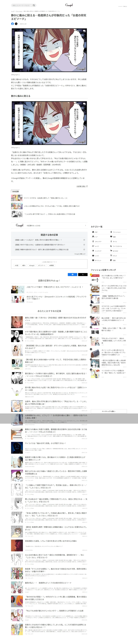Select the #アンケート keyword tag
Screen dimensions: 138x644
point(42,266)
